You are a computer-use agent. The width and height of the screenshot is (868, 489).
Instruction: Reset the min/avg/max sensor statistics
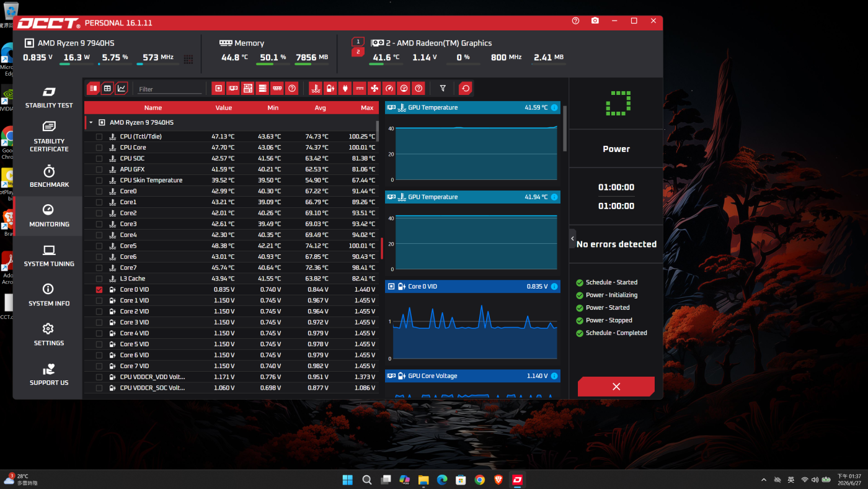(466, 89)
